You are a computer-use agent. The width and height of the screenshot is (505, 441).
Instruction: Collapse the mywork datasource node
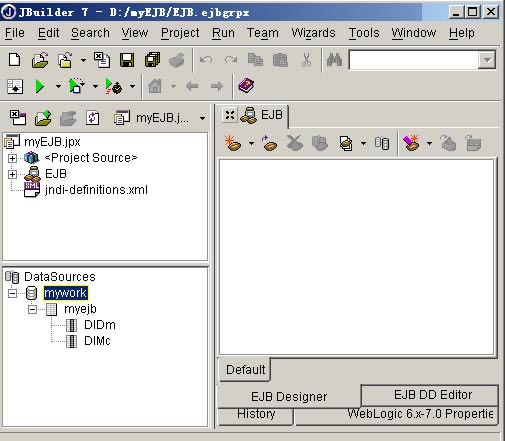(x=12, y=293)
